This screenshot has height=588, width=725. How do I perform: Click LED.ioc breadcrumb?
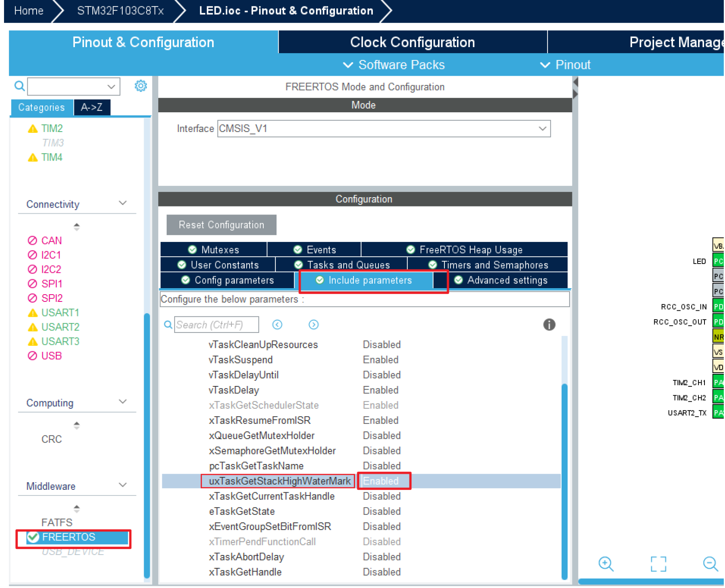pyautogui.click(x=286, y=10)
